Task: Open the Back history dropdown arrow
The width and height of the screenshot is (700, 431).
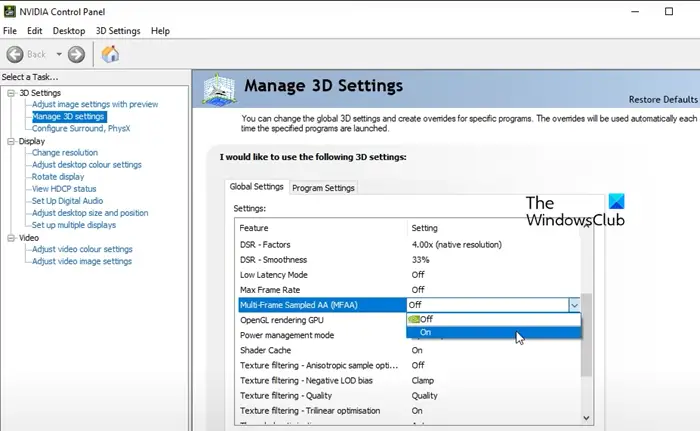Action: coord(59,54)
